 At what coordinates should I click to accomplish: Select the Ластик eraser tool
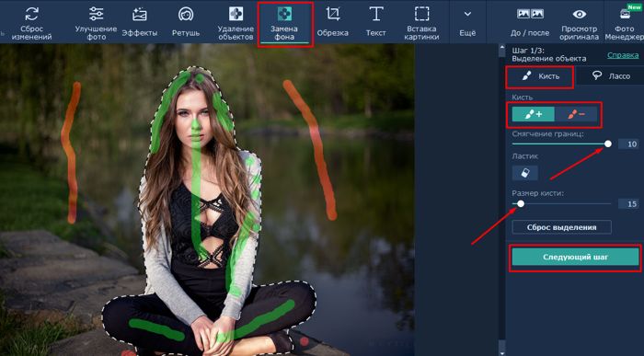tap(525, 173)
